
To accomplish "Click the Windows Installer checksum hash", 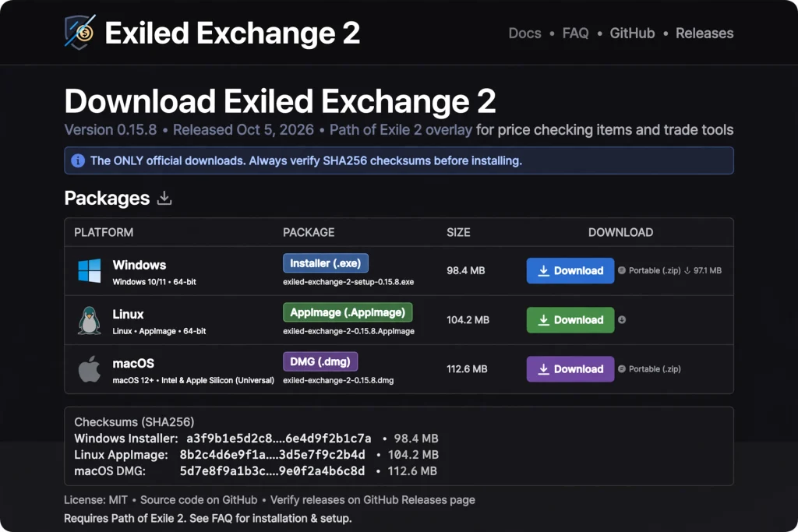I will pos(279,439).
